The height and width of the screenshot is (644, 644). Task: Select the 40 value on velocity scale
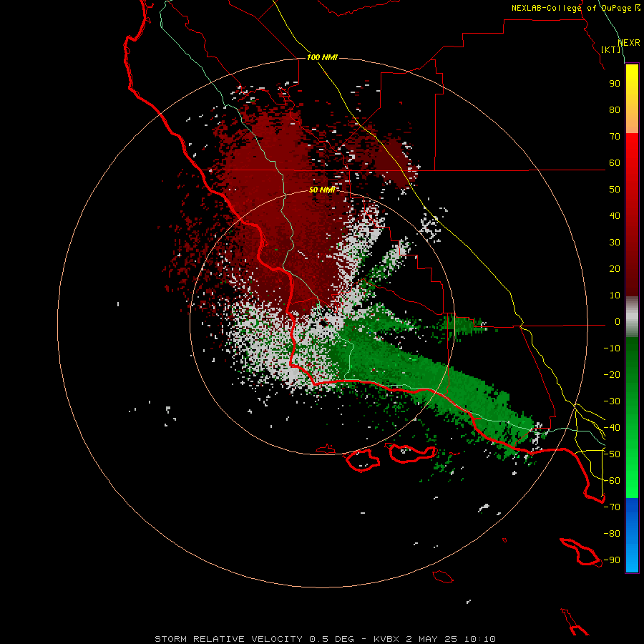click(x=615, y=216)
